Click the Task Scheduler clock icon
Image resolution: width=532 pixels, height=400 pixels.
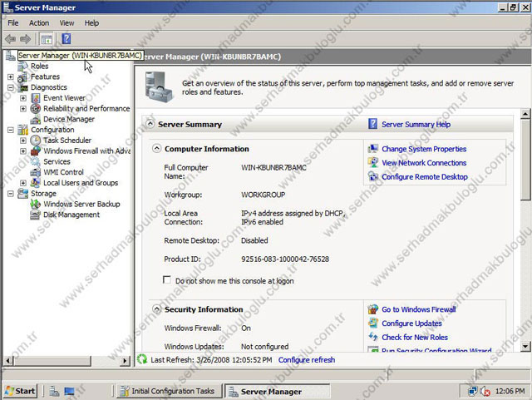click(x=35, y=141)
